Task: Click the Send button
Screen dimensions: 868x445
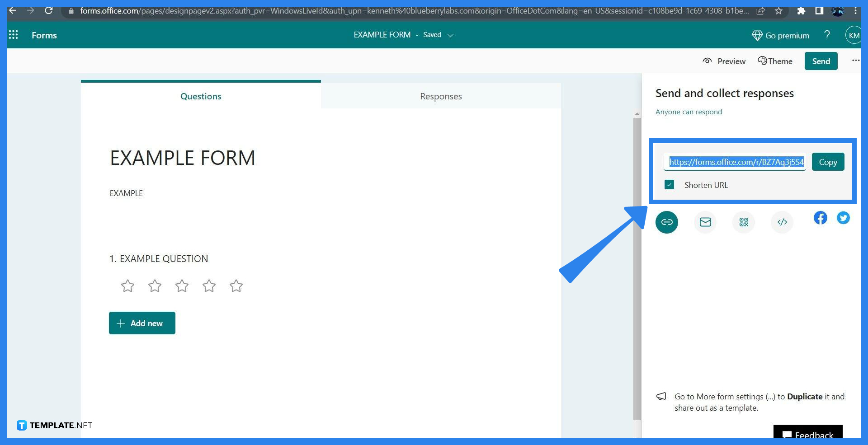Action: (821, 61)
